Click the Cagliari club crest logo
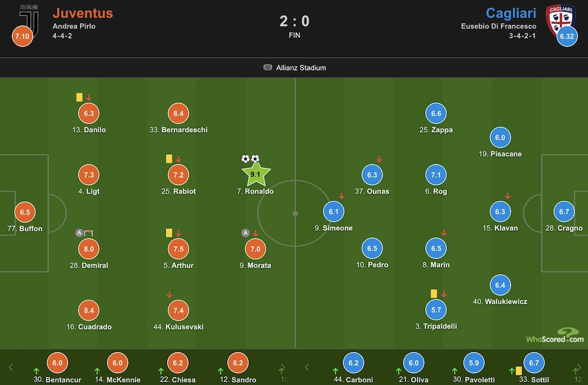 [560, 19]
